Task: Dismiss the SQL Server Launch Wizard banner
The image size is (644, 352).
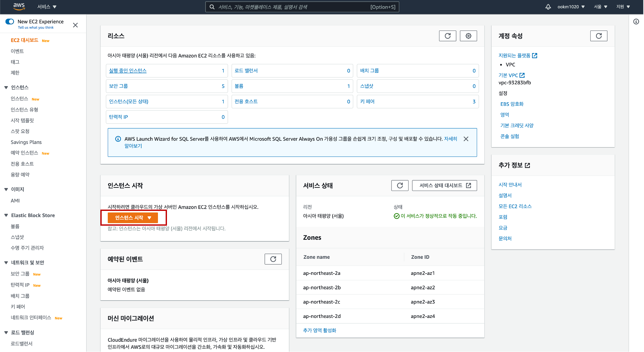Action: coord(466,139)
